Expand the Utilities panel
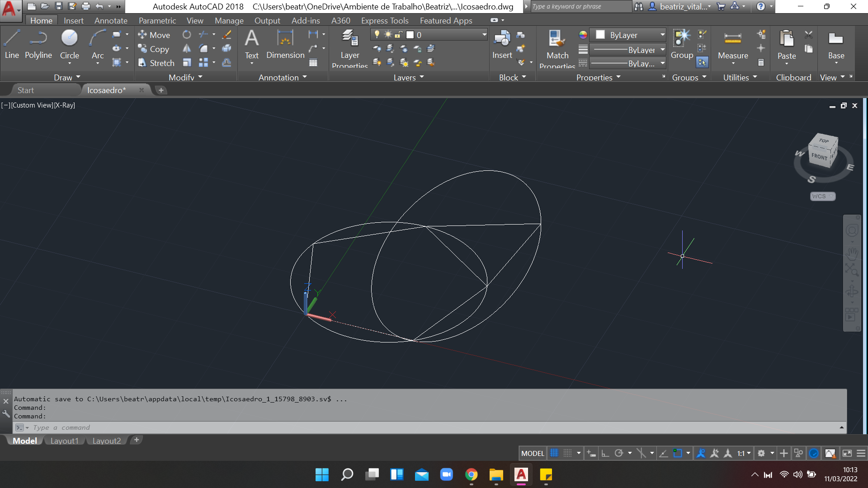The height and width of the screenshot is (488, 868). click(740, 77)
